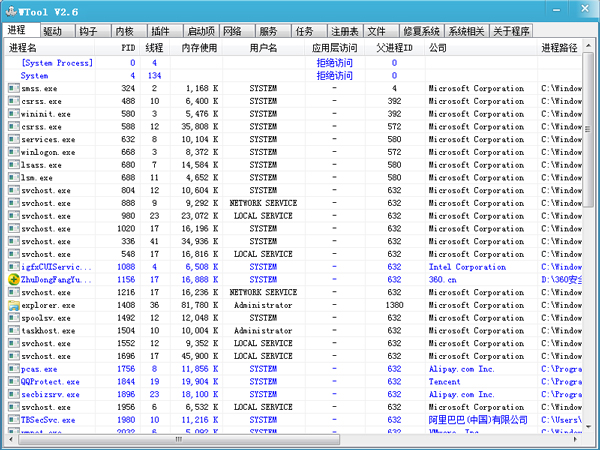The width and height of the screenshot is (600, 450).
Task: Click the lsass.exe process icon
Action: click(14, 165)
